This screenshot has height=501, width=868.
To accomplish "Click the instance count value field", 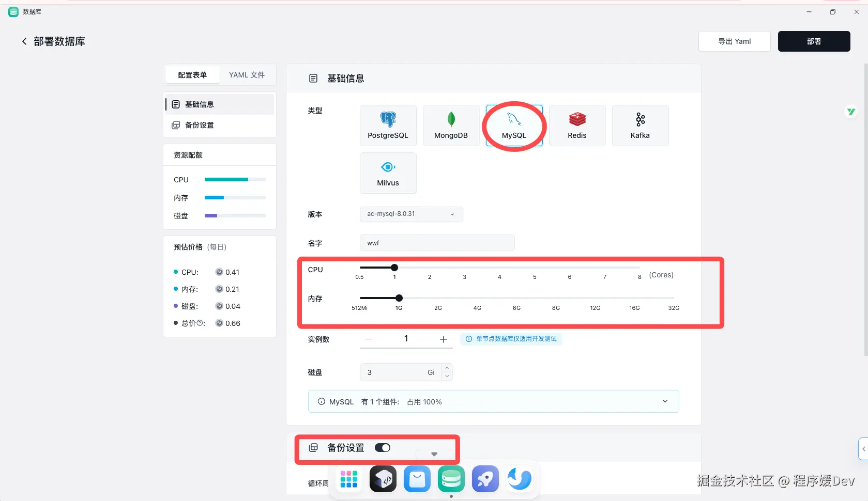I will [x=406, y=339].
